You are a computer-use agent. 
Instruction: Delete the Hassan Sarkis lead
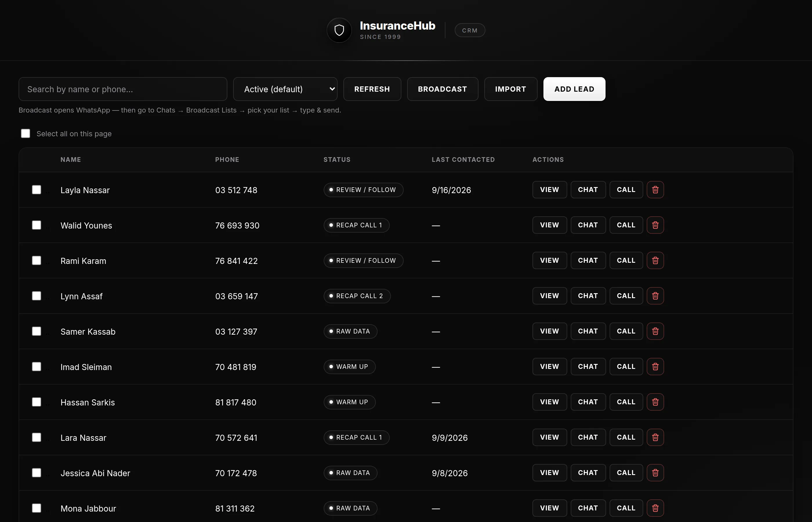click(x=655, y=402)
